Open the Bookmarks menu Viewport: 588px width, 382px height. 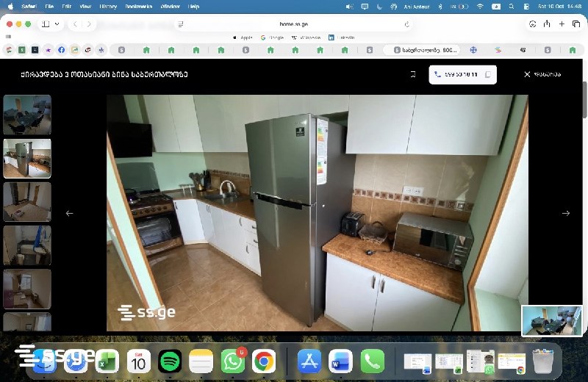coord(139,7)
